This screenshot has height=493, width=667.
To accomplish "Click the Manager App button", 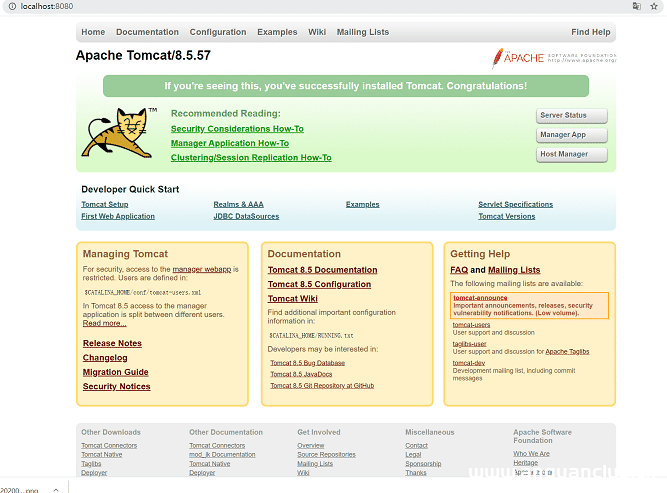I will pos(572,135).
